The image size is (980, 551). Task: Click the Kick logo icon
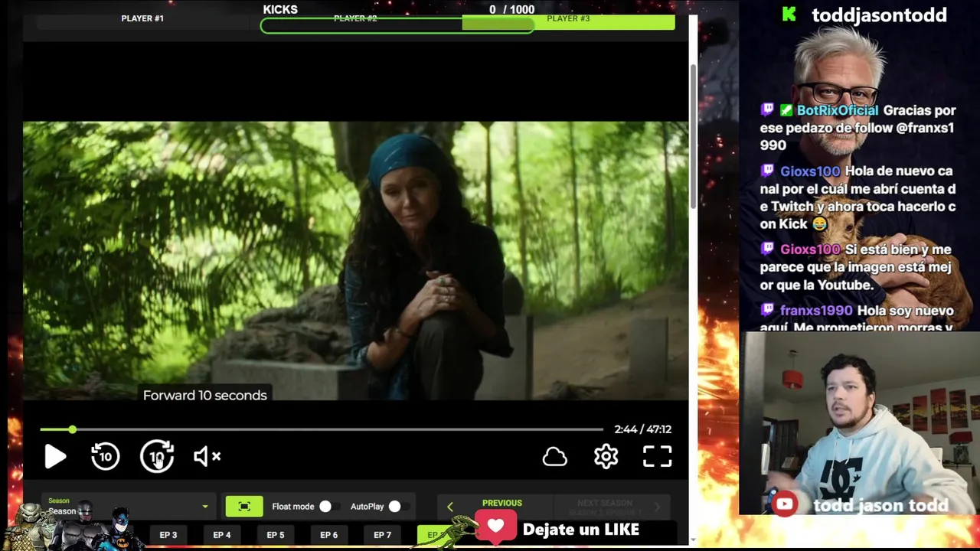[x=789, y=15]
